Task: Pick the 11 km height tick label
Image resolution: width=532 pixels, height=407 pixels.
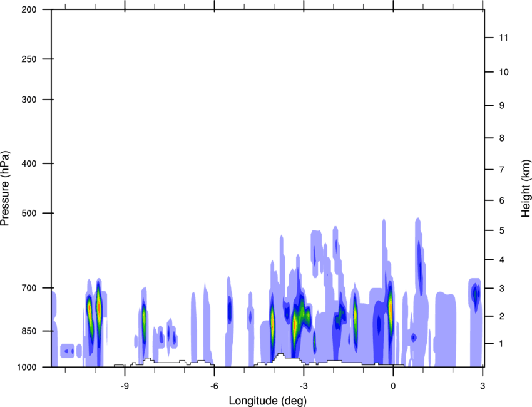Action: point(504,38)
